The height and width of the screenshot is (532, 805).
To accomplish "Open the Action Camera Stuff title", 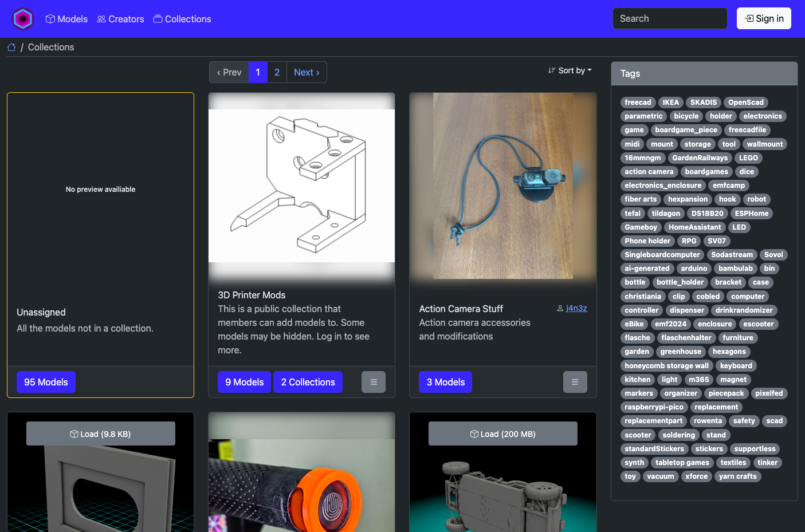I will (461, 309).
